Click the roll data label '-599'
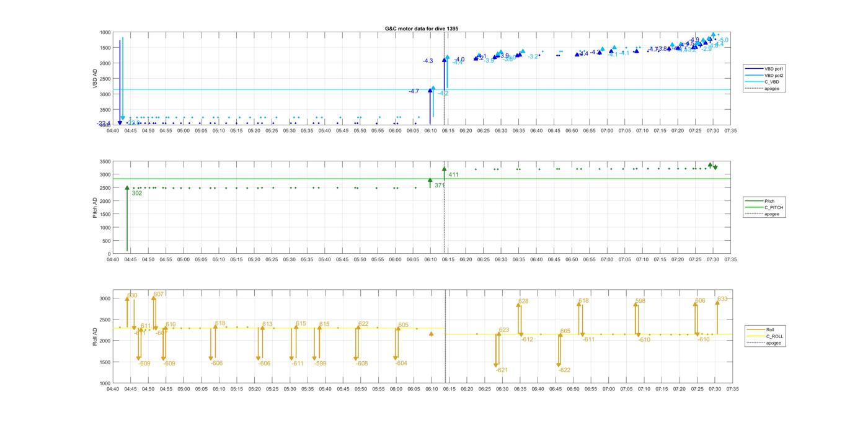Image resolution: width=868 pixels, height=430 pixels. pos(320,364)
